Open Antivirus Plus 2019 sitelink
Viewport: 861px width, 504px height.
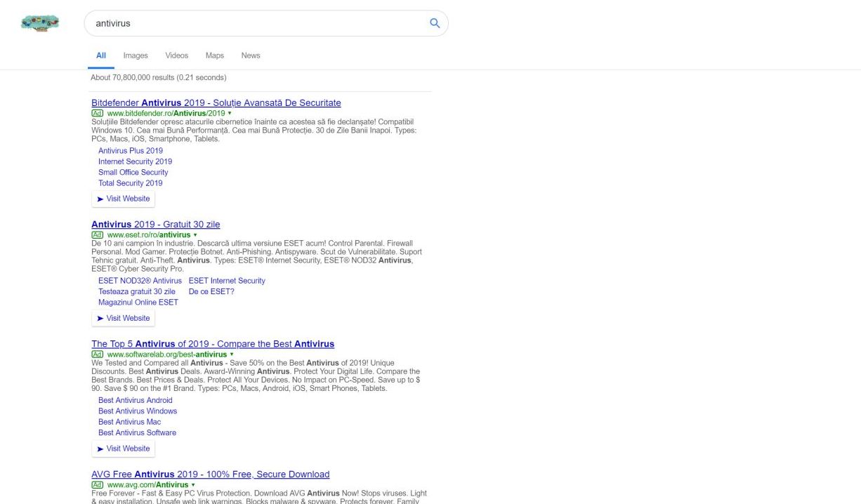point(131,151)
